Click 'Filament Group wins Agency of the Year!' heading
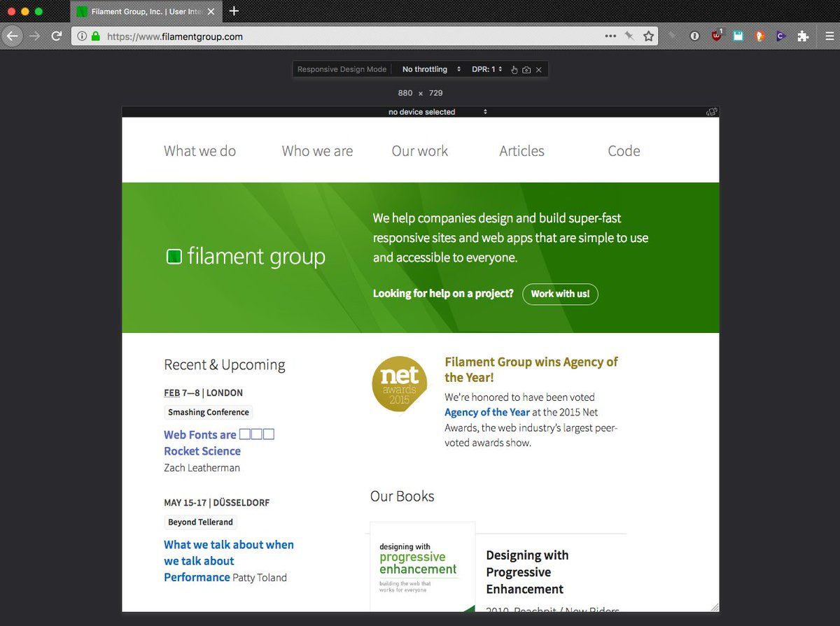This screenshot has height=626, width=840. 531,369
